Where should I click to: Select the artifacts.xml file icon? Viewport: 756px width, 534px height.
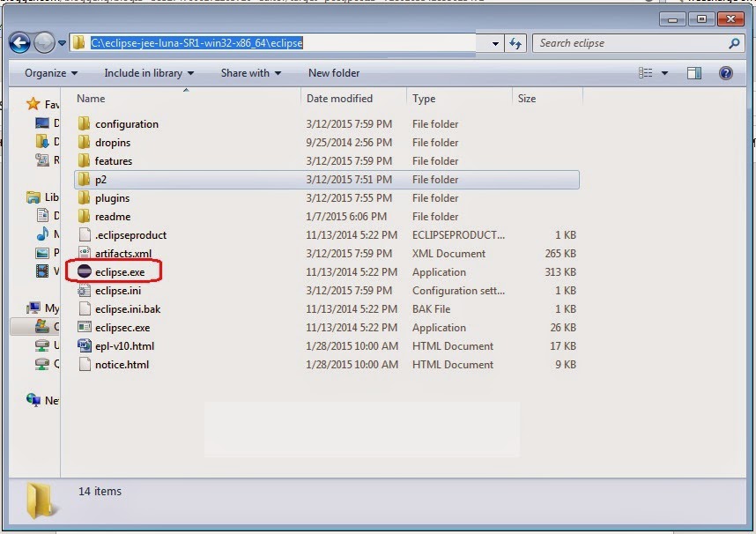click(x=85, y=253)
